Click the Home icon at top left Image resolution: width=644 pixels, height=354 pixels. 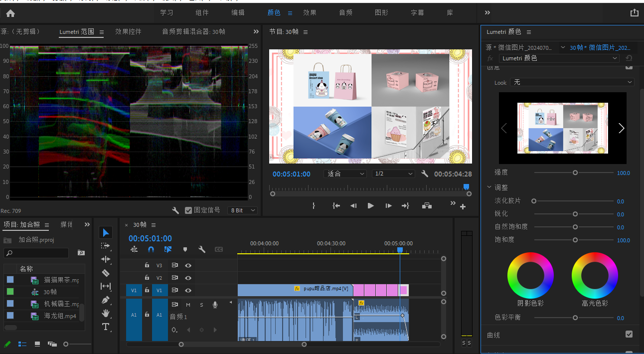click(10, 13)
